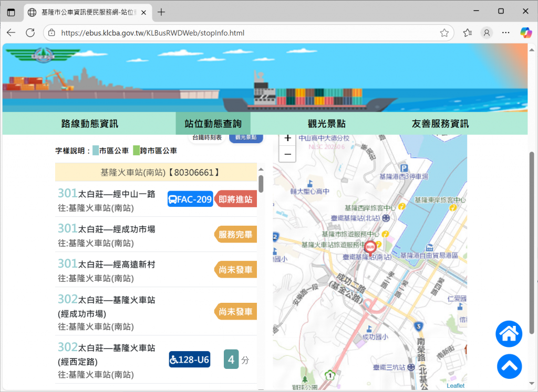Click the red BUS stop marker on map
The width and height of the screenshot is (538, 392).
pos(370,248)
